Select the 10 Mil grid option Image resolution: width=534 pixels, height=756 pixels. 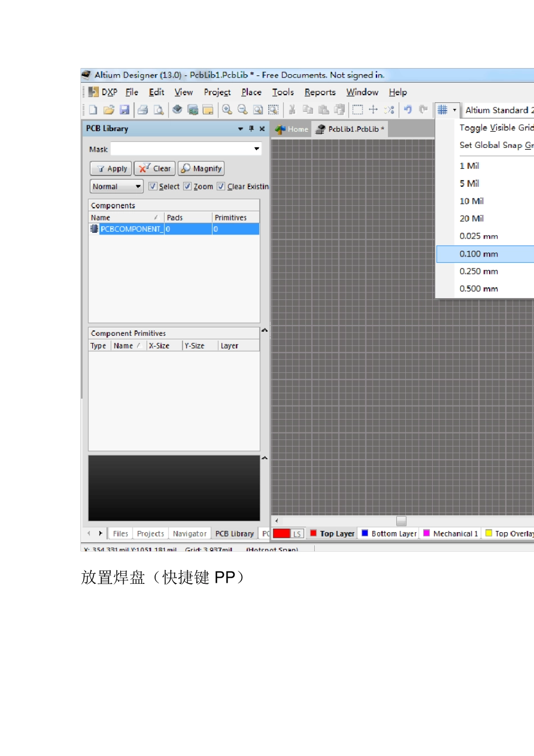click(471, 201)
